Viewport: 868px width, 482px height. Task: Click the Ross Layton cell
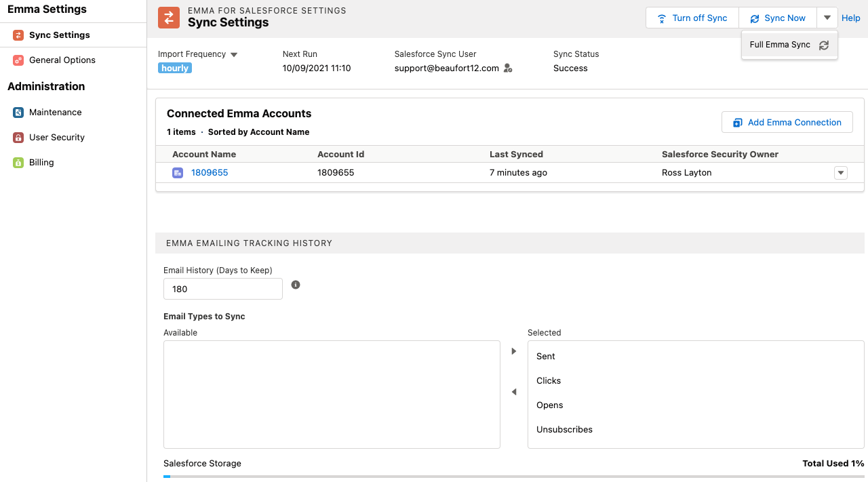click(x=687, y=173)
